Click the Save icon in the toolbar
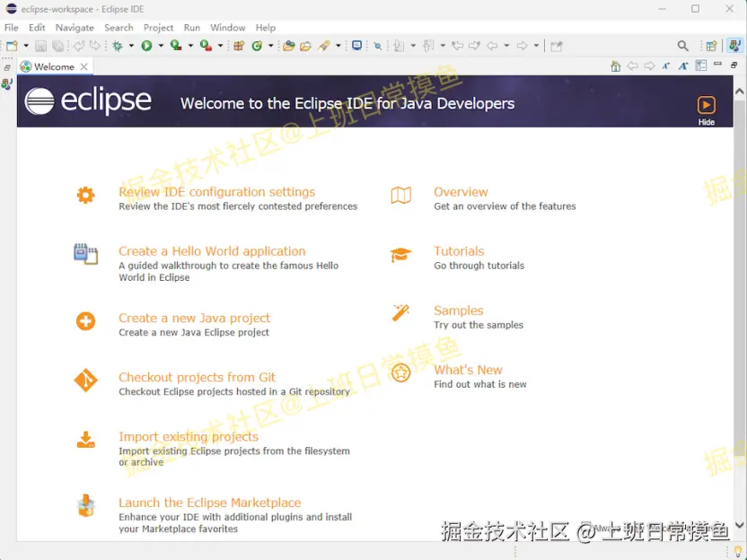747x560 pixels. click(x=41, y=45)
